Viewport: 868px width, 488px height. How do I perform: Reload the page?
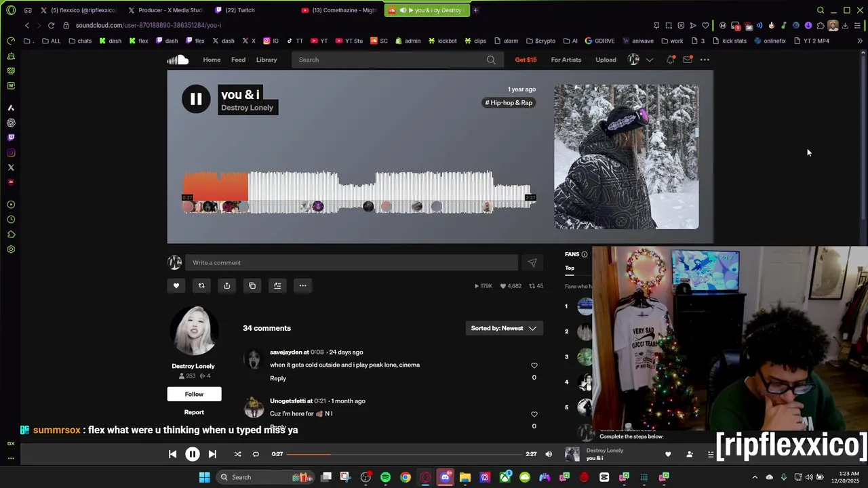pyautogui.click(x=51, y=26)
